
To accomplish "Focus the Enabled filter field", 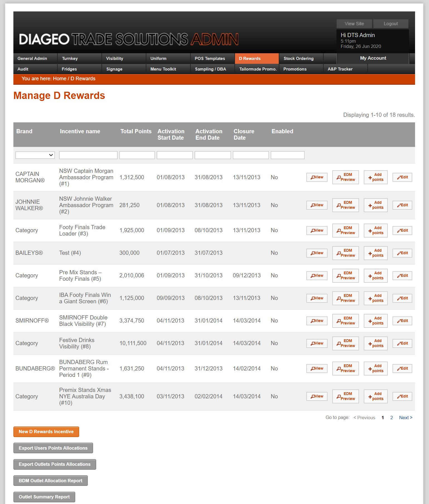I will pos(288,155).
